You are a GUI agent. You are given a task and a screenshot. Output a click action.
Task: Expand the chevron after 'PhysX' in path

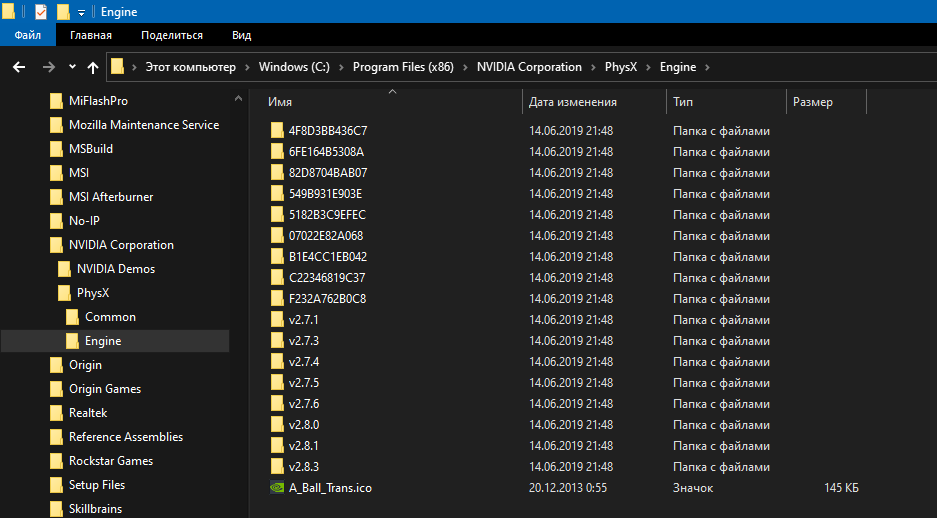tap(648, 68)
